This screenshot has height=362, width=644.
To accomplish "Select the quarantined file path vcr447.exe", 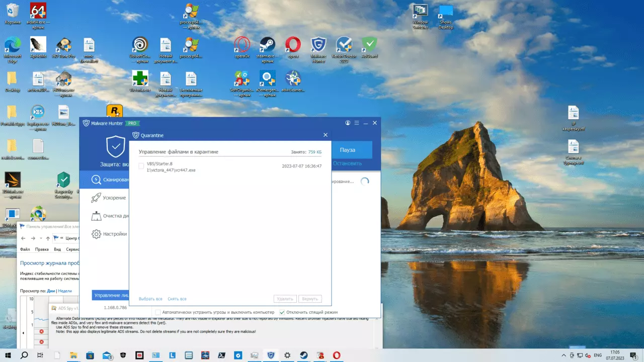I will [x=171, y=170].
